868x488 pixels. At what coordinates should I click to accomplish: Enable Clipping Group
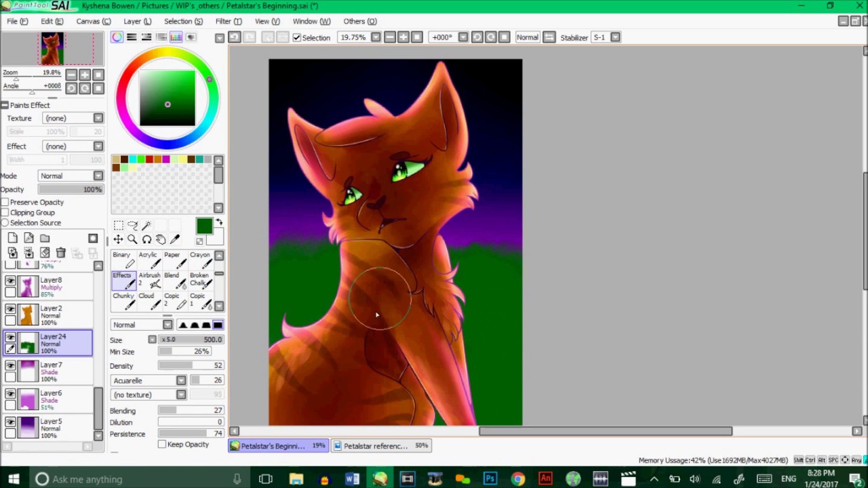[x=5, y=212]
